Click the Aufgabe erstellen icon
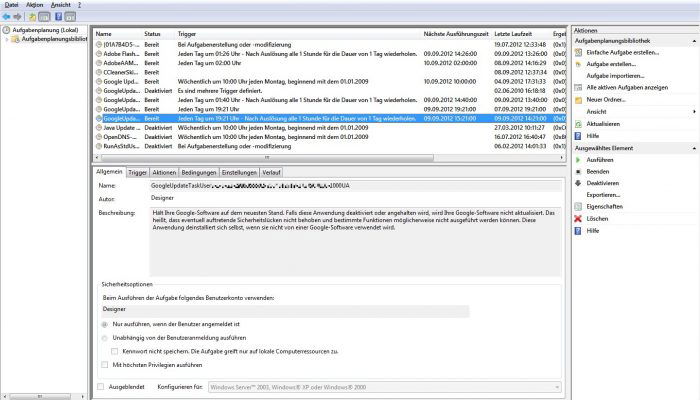The image size is (700, 400). pyautogui.click(x=578, y=64)
